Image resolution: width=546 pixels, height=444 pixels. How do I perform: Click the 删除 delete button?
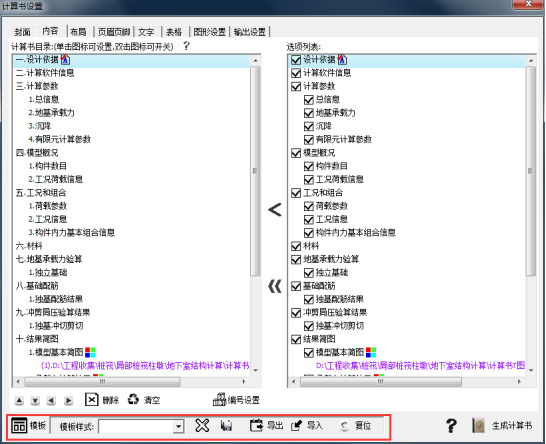tap(102, 400)
